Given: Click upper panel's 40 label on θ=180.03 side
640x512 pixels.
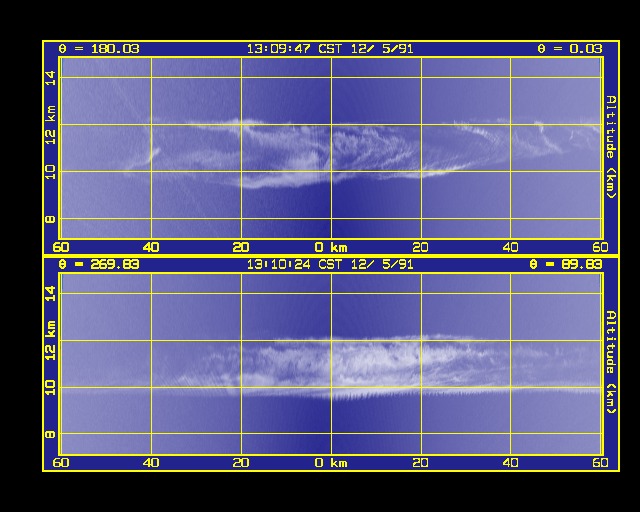Looking at the screenshot, I should [x=151, y=247].
